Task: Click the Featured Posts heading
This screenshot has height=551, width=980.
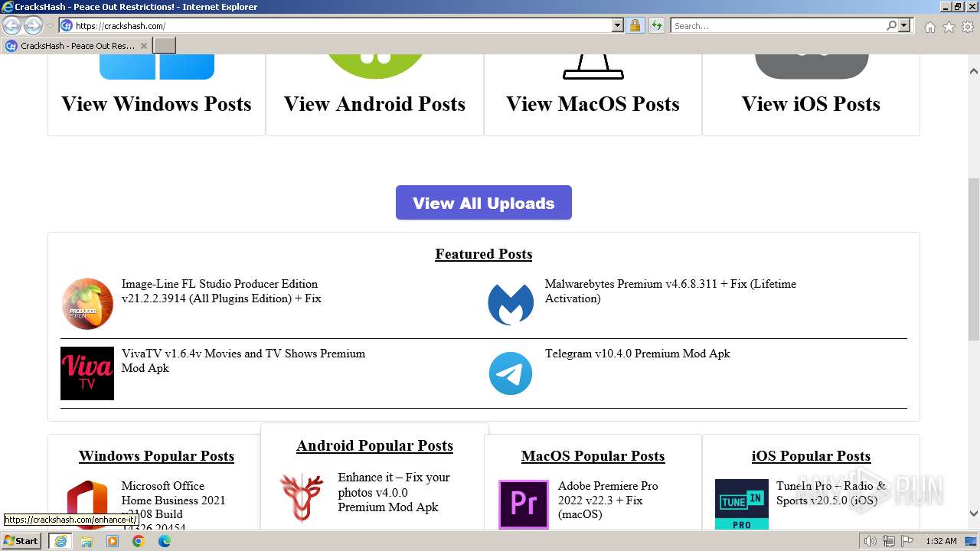Action: 484,254
